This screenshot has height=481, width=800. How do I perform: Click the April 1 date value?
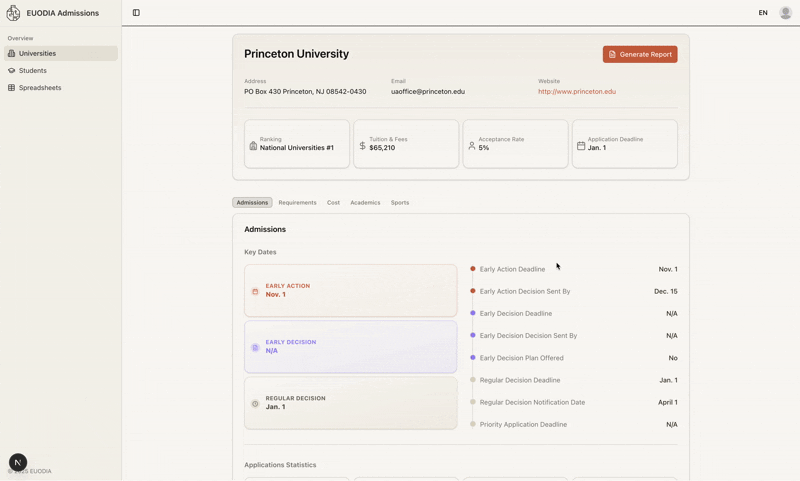[668, 402]
